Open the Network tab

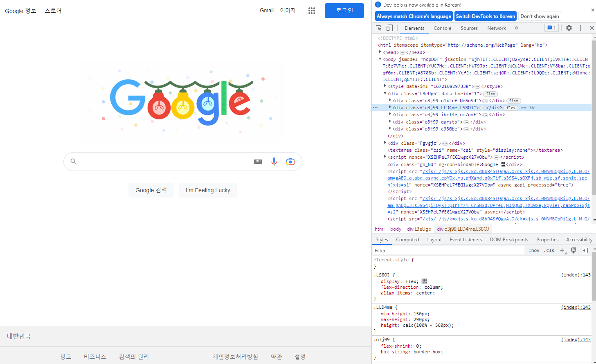tap(497, 28)
